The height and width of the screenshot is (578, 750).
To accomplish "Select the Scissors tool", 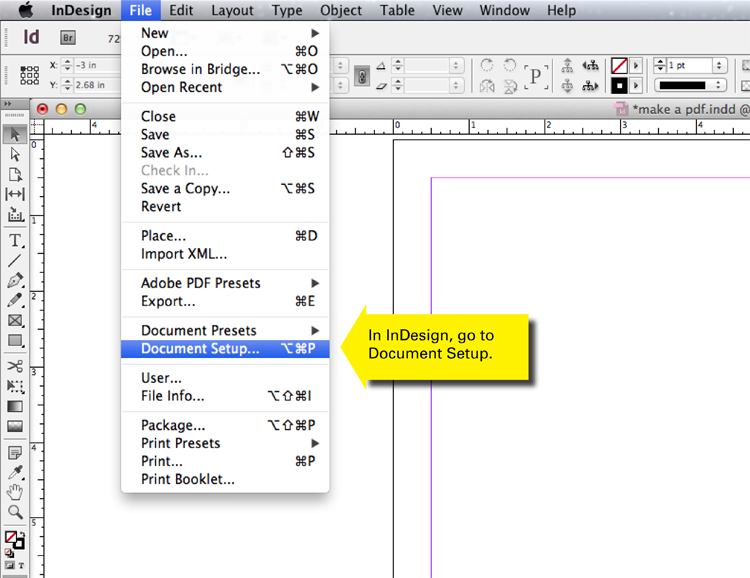I will (x=15, y=367).
